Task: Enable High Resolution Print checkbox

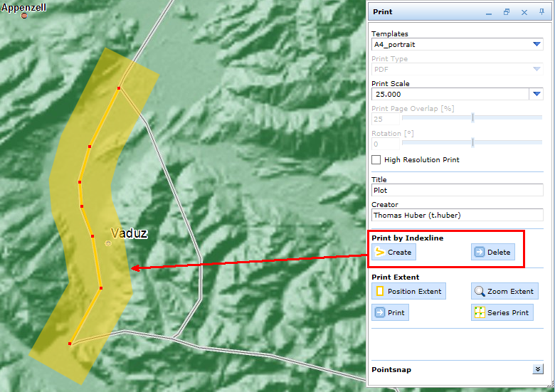Action: (x=376, y=160)
